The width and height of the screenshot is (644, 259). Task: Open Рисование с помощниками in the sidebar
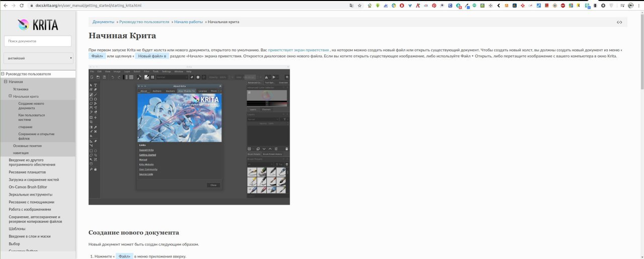point(31,202)
